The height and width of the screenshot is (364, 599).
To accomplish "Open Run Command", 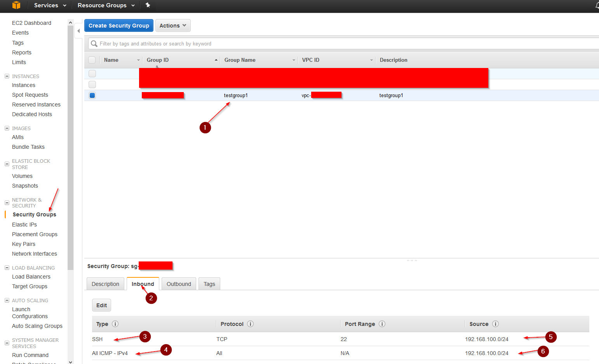I will pos(30,355).
